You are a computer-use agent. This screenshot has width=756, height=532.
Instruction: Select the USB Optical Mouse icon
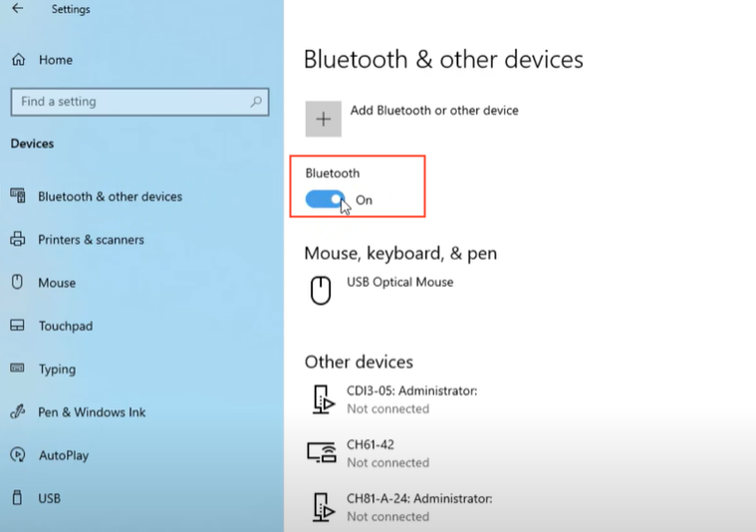coord(321,290)
